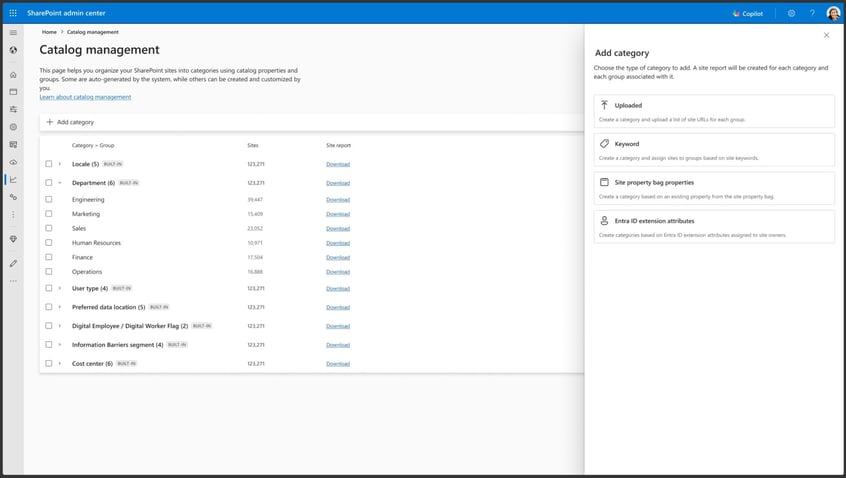
Task: Collapse the Department category chevron
Action: [60, 182]
